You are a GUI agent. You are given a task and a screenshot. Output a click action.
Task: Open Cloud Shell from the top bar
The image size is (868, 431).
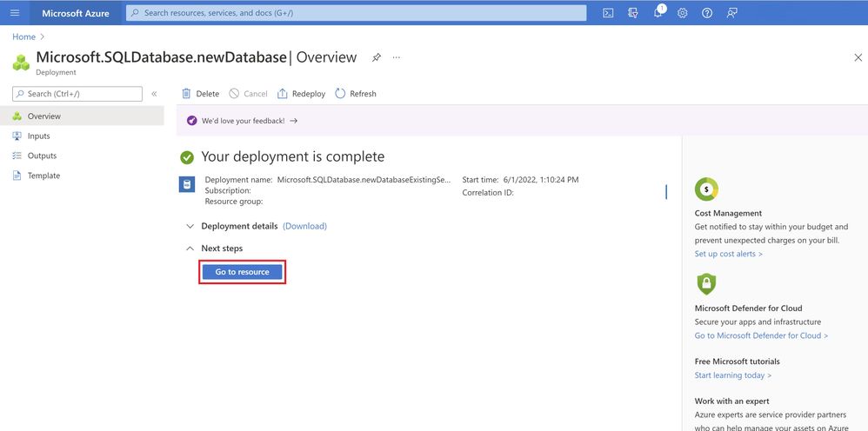click(x=608, y=13)
